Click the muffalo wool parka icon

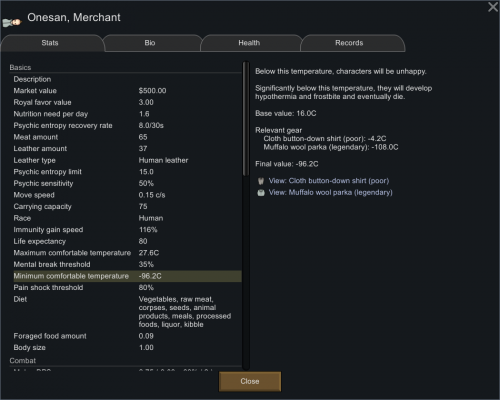(261, 193)
